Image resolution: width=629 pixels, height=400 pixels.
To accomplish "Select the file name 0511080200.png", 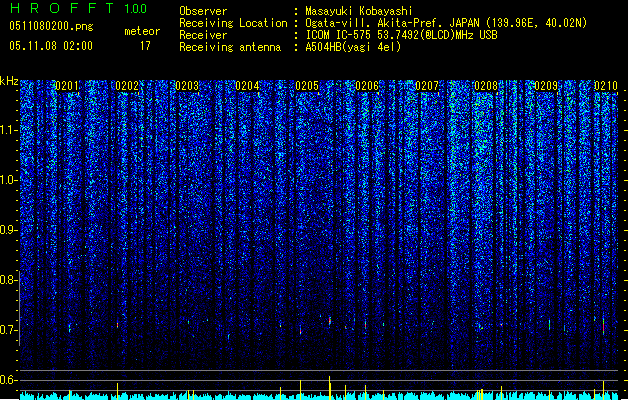I will pyautogui.click(x=51, y=26).
